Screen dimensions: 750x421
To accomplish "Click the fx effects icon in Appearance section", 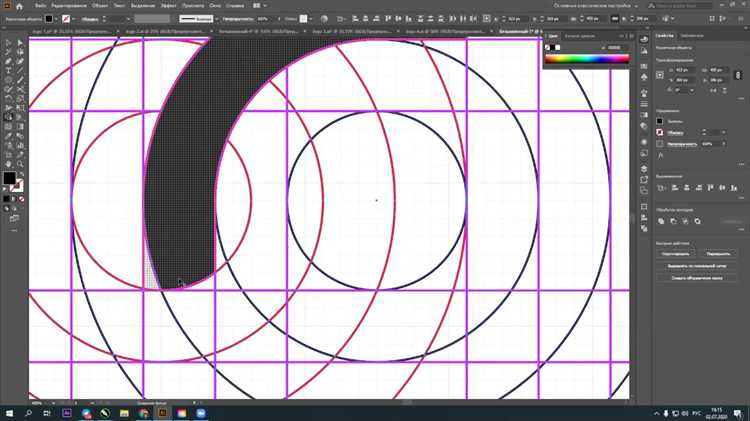I will [661, 155].
